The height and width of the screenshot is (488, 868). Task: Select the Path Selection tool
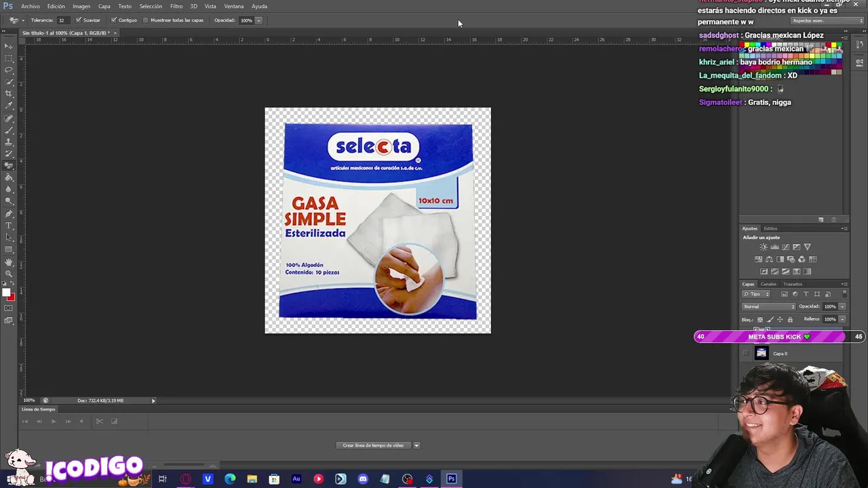9,237
